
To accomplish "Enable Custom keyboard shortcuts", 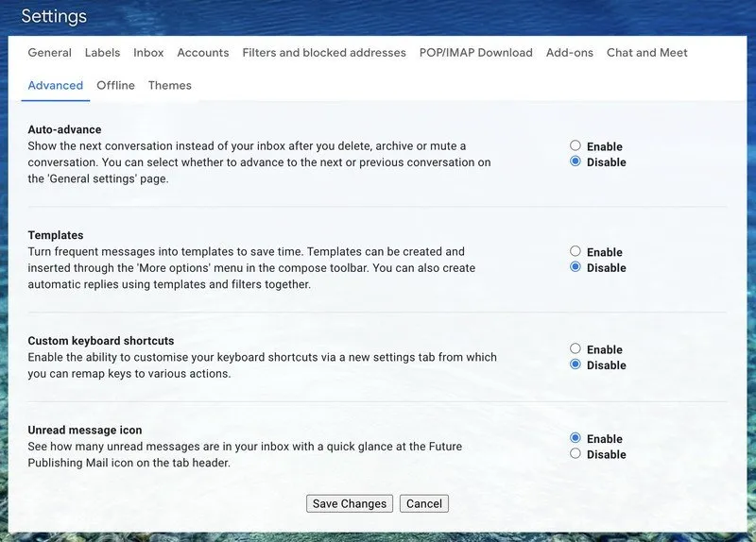I will click(x=576, y=349).
